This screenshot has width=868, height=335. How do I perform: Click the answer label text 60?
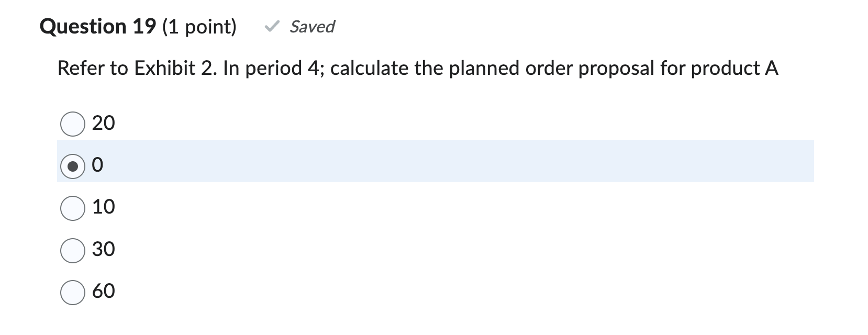103,291
